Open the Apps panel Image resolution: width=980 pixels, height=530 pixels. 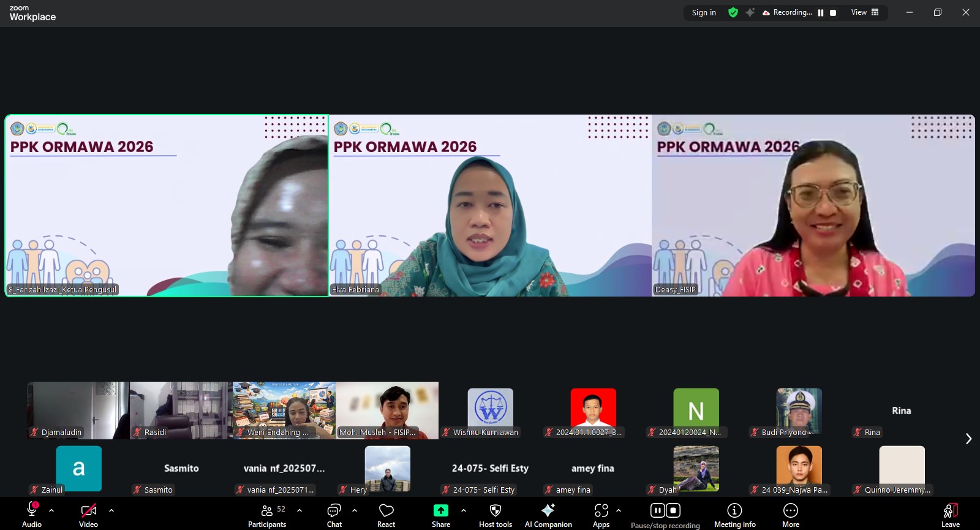tap(601, 515)
